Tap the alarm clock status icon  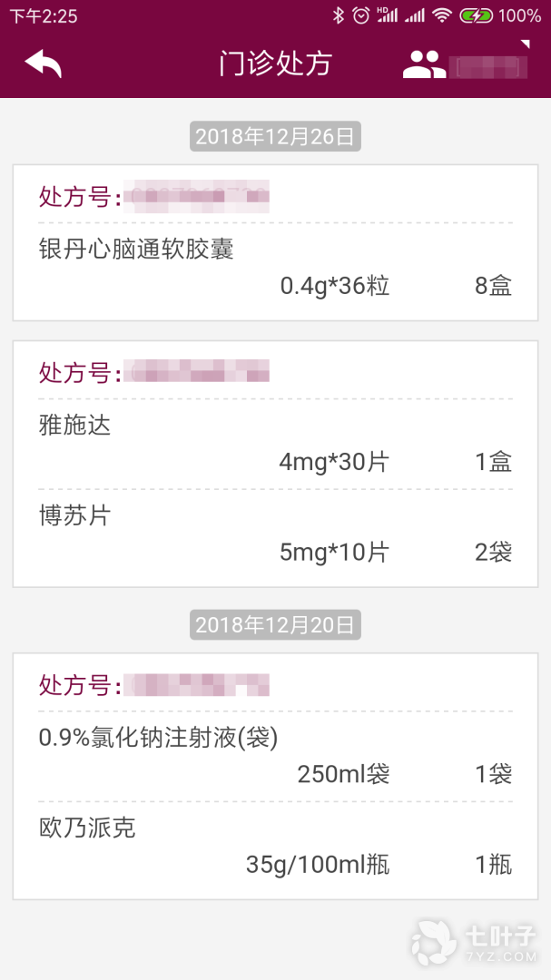pos(361,15)
